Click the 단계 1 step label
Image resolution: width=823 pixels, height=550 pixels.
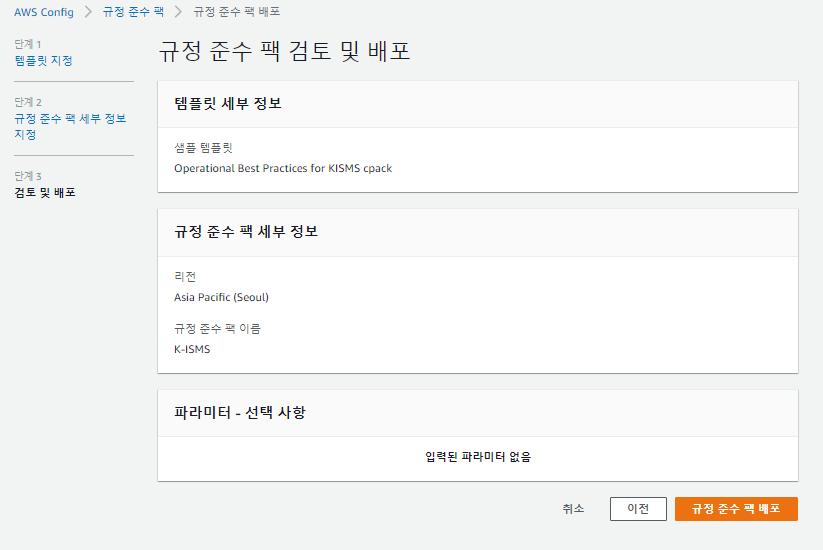pos(28,44)
